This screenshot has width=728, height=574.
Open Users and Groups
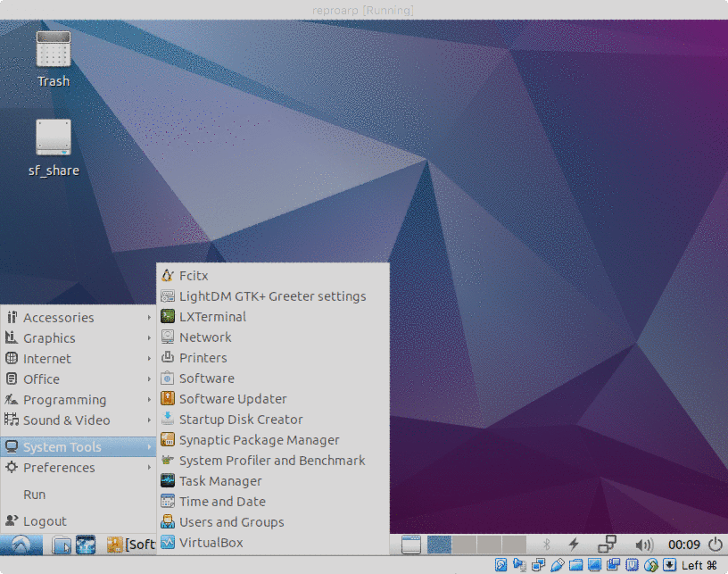click(272, 521)
